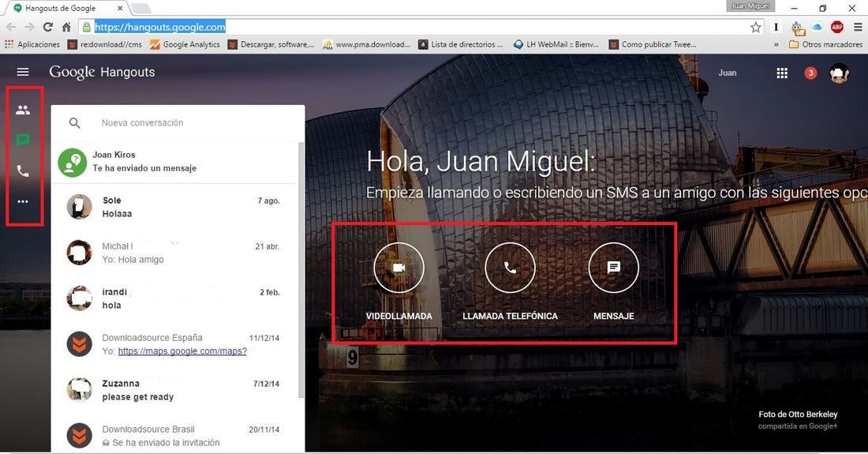
Task: Click the AdBlock Plus extension icon
Action: coord(837,27)
